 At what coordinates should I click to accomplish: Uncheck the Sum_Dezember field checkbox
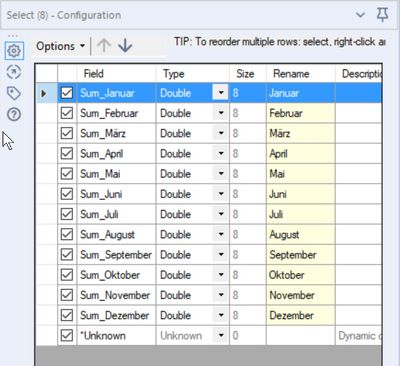coord(67,315)
